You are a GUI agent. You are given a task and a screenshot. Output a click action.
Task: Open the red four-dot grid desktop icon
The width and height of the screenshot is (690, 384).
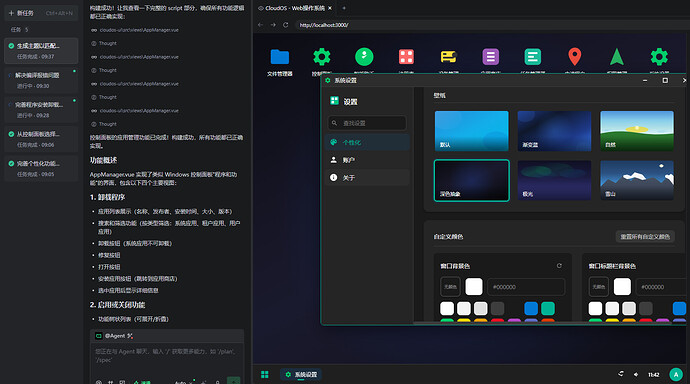click(x=406, y=57)
